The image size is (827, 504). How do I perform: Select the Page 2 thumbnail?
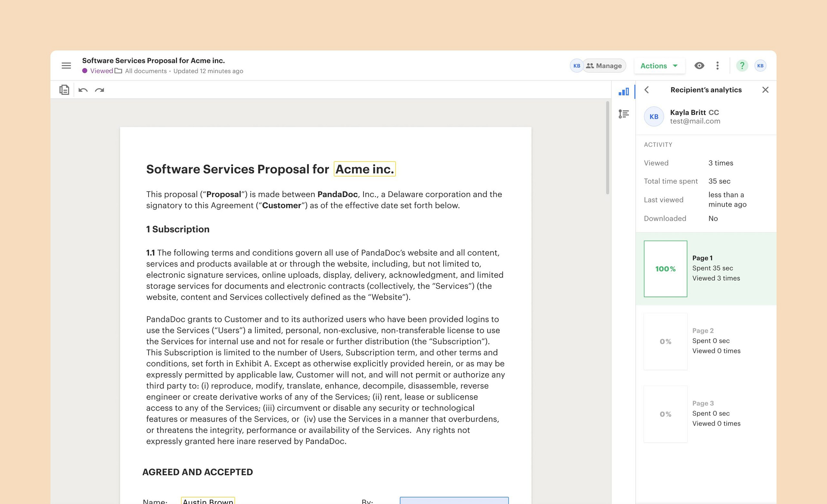click(665, 341)
